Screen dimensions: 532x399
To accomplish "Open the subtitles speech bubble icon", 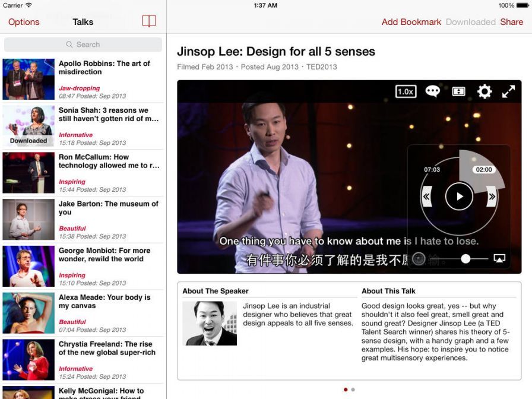I will (432, 91).
